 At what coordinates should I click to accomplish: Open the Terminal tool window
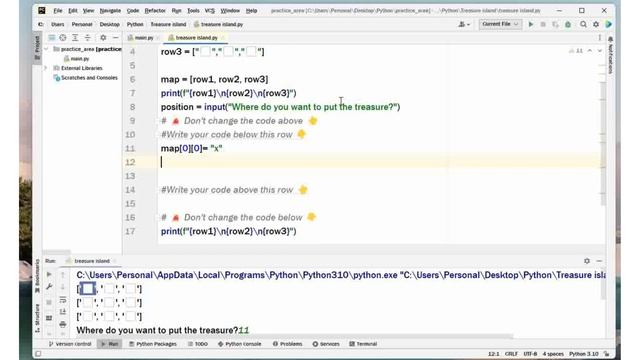[x=363, y=344]
